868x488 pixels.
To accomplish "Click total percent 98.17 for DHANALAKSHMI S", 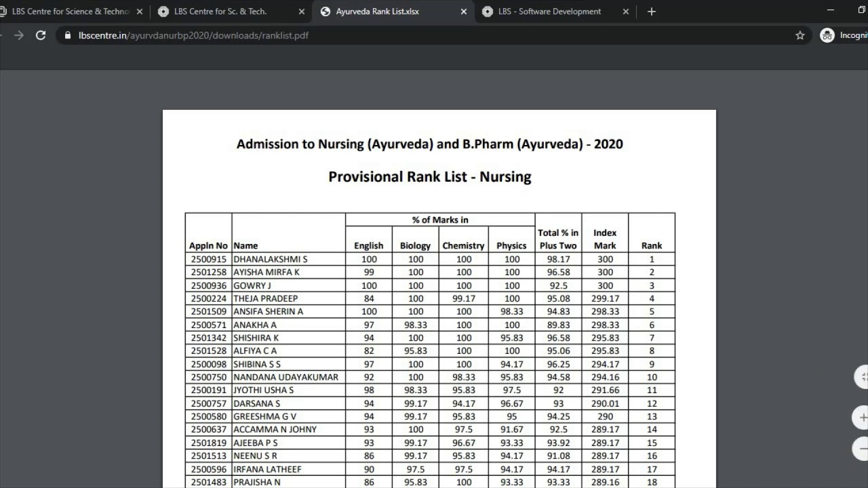I will coord(558,259).
